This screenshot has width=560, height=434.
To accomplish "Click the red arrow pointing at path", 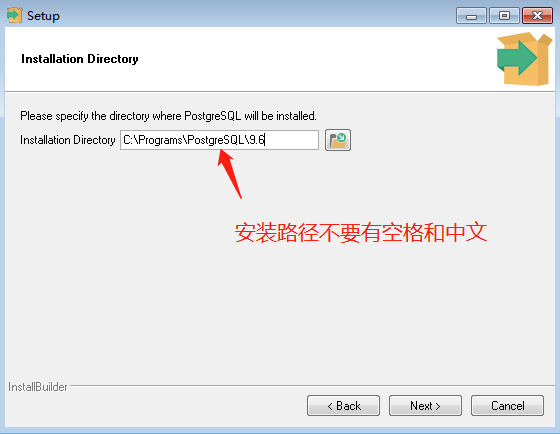I will point(229,174).
